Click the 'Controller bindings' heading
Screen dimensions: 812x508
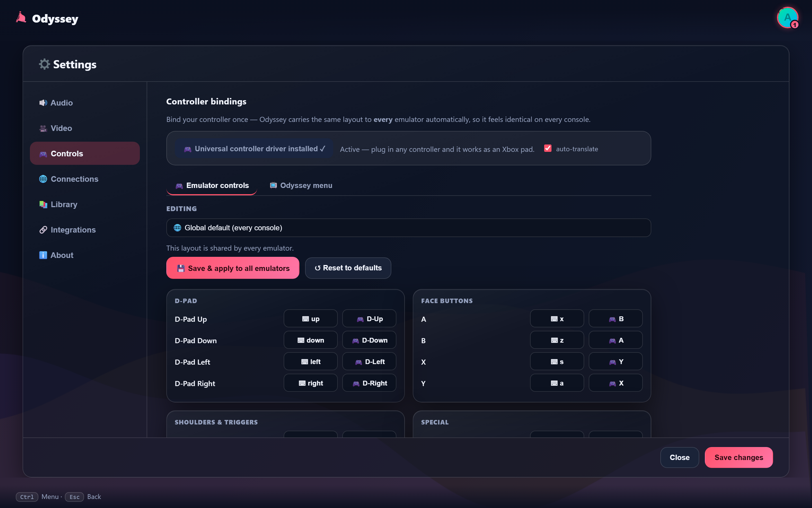206,102
